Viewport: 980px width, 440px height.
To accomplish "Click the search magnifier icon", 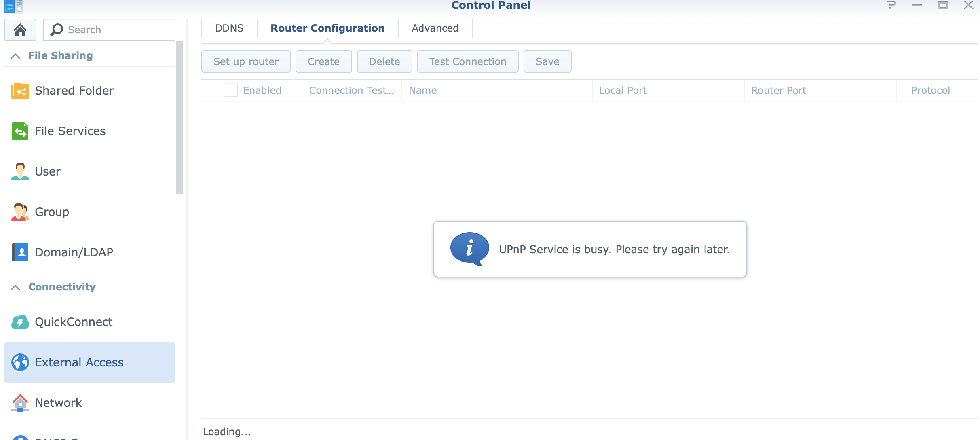I will (x=57, y=30).
